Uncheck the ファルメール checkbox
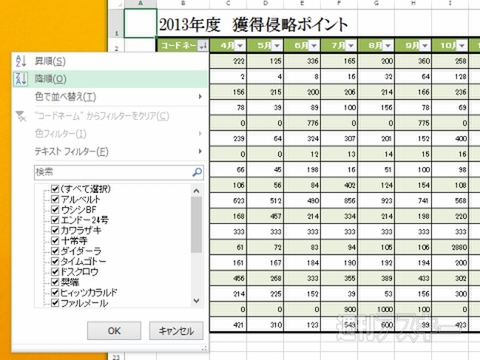Viewport: 480px width, 360px height. pos(55,303)
